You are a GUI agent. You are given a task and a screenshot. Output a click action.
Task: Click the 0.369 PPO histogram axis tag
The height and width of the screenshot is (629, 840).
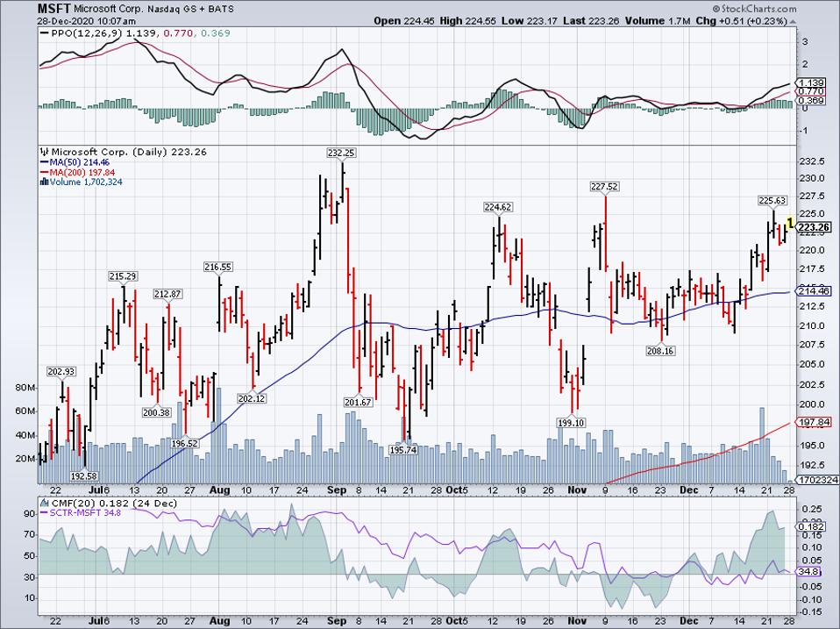pos(812,101)
